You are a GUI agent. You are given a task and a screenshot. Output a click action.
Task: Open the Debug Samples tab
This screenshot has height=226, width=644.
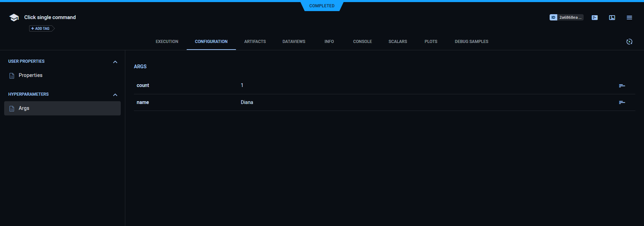(x=471, y=42)
